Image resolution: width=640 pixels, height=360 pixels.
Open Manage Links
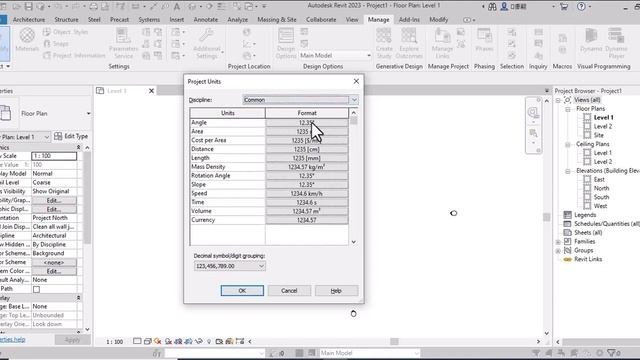(442, 43)
